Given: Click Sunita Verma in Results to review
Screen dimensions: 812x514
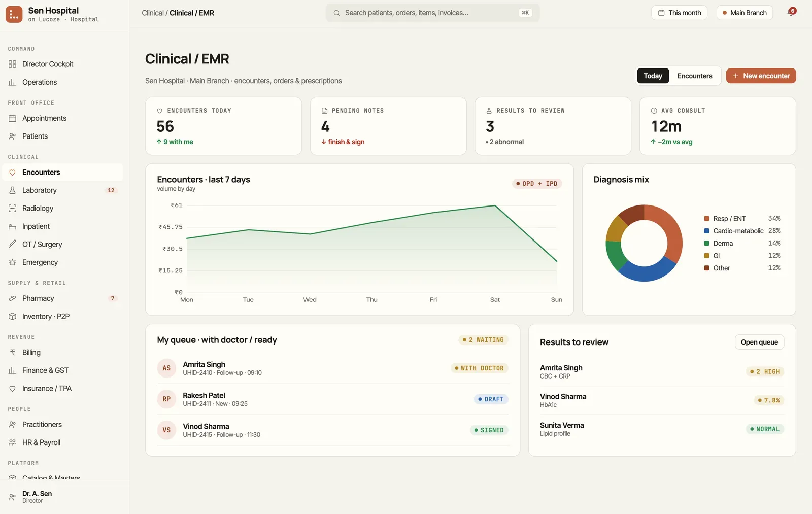Looking at the screenshot, I should (x=562, y=426).
